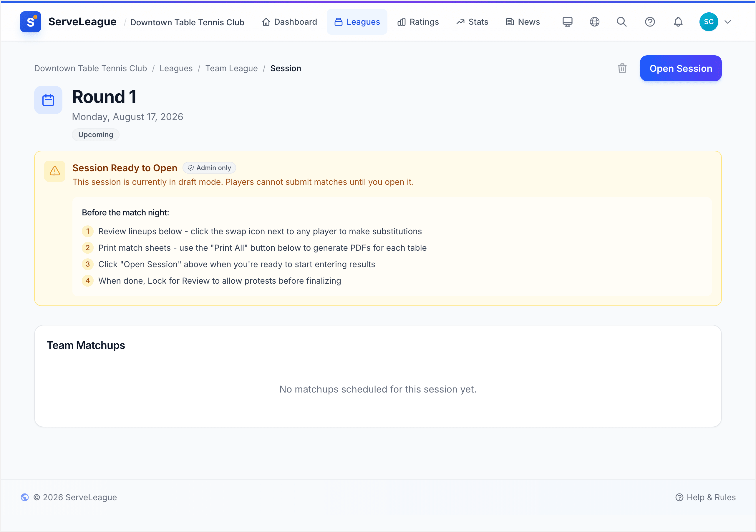Click the Team Matchups heading
Image resolution: width=756 pixels, height=532 pixels.
[x=86, y=345]
